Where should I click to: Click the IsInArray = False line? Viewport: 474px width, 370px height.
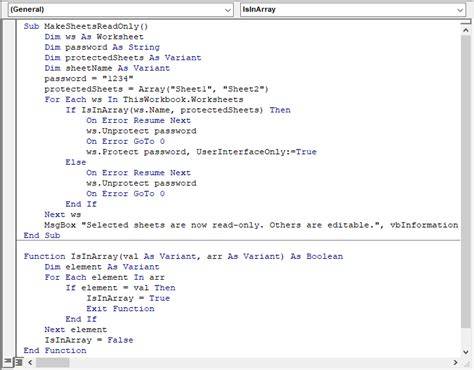click(x=89, y=340)
